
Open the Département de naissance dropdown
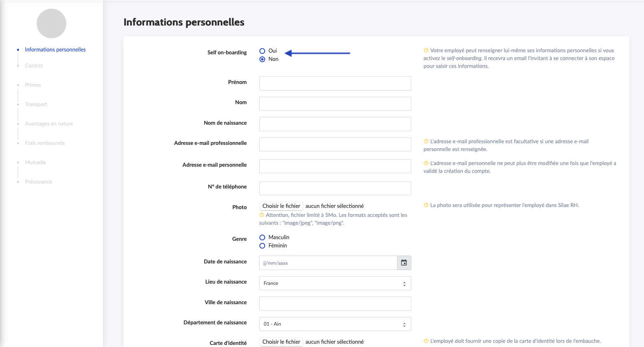[x=335, y=324]
